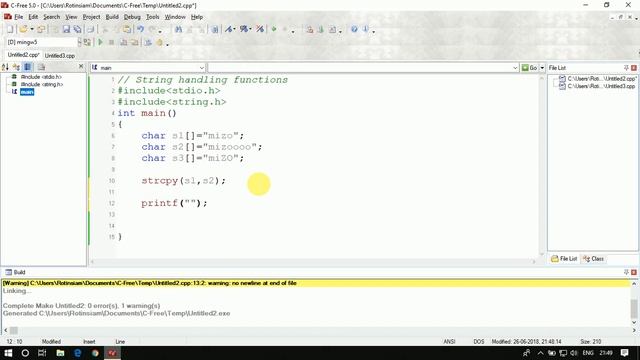640x360 pixels.
Task: Select Untitled2.cpp in File List
Action: pyautogui.click(x=602, y=78)
